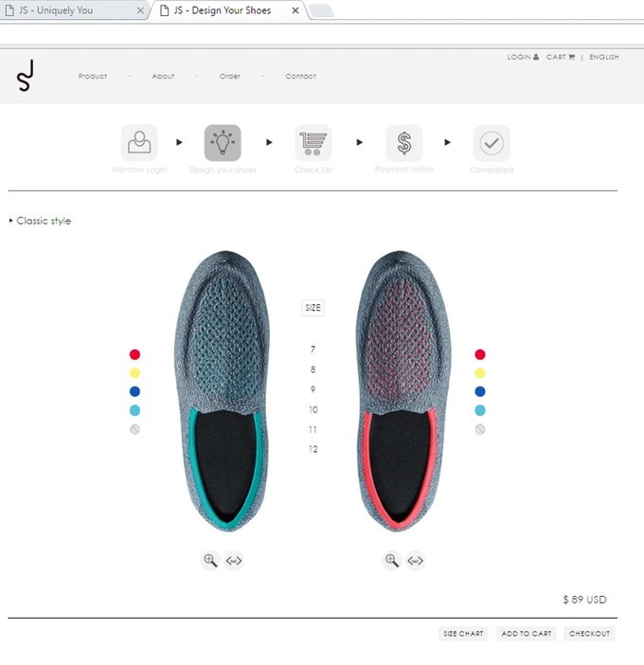
Task: Rotate the left shoe 360 view
Action: point(234,561)
